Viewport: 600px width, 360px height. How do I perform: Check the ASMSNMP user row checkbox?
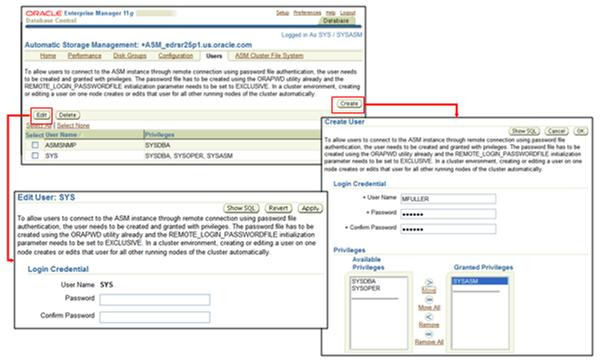coord(35,145)
